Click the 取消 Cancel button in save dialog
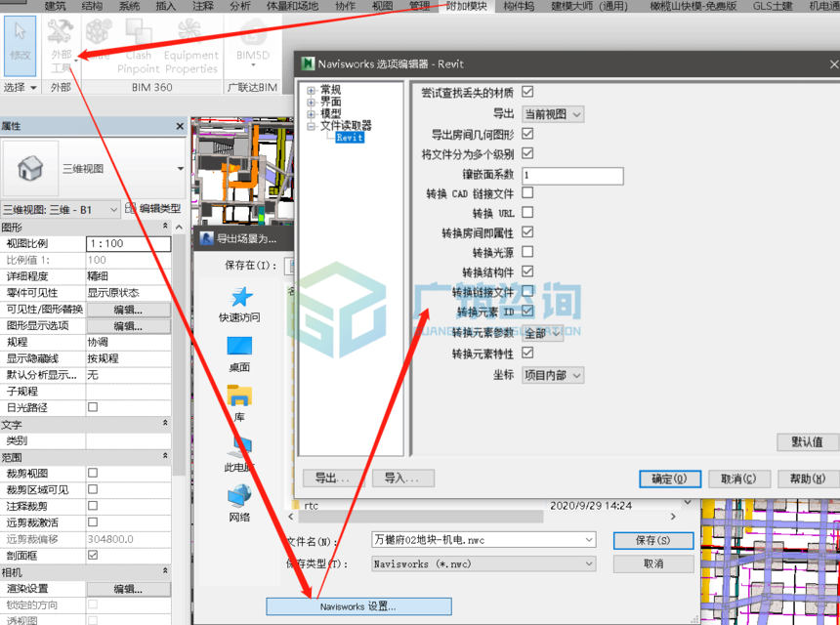This screenshot has height=625, width=840. 653,563
